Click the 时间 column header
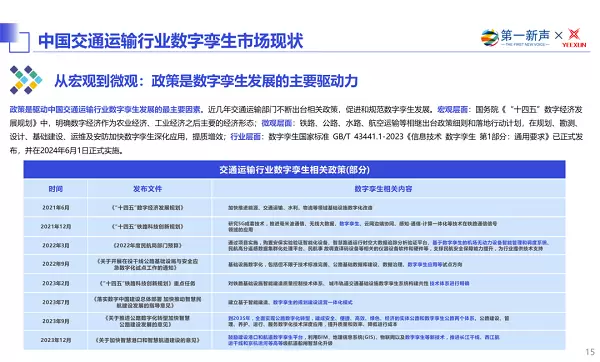600x362 pixels. (55, 189)
